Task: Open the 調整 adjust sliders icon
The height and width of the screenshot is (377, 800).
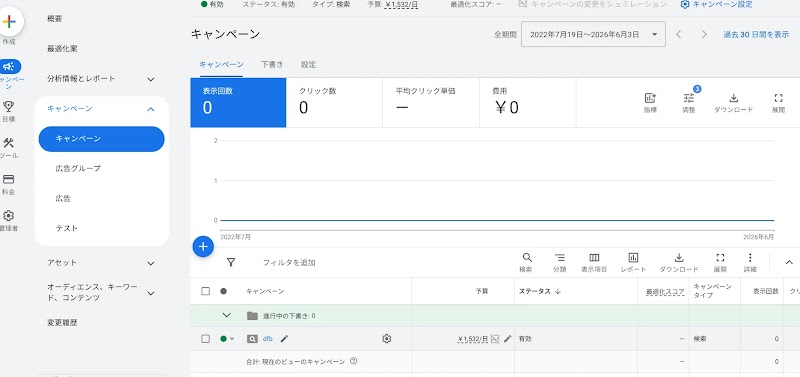Action: 689,98
